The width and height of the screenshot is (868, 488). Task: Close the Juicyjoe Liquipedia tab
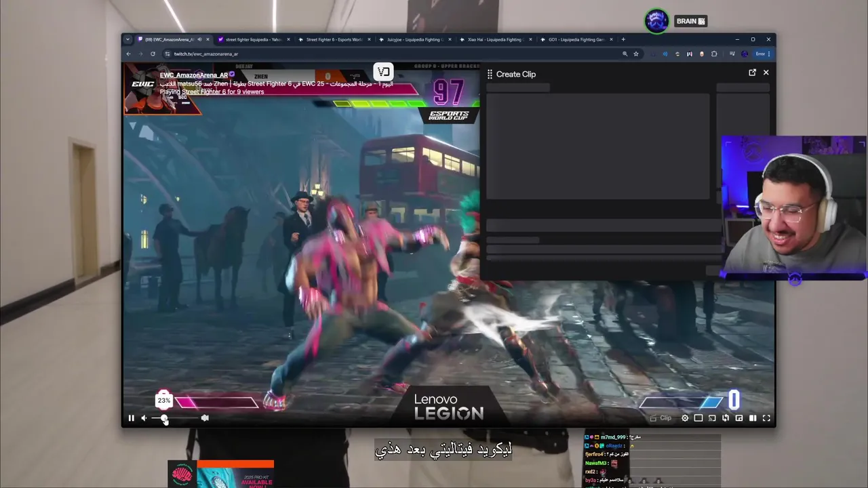[x=450, y=39]
